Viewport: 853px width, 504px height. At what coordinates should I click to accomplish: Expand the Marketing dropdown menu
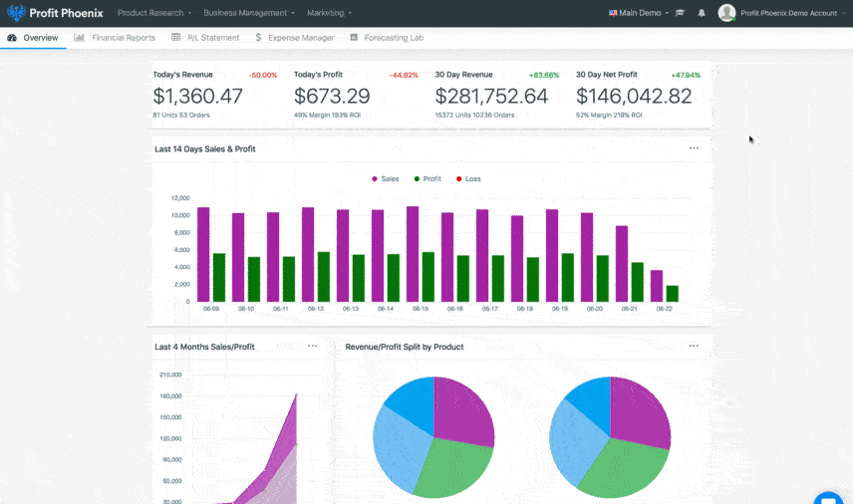(x=329, y=13)
